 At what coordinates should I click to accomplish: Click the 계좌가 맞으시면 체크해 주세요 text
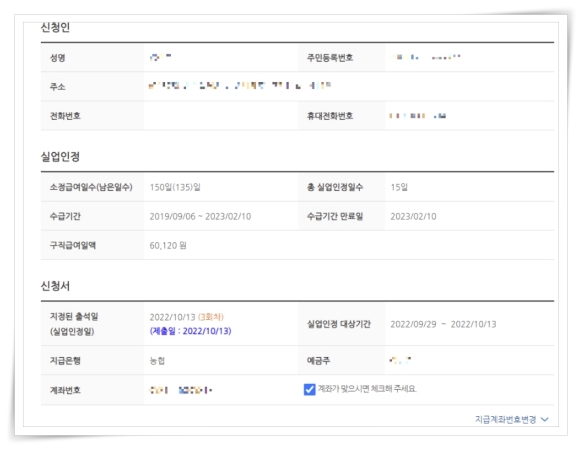tap(367, 389)
